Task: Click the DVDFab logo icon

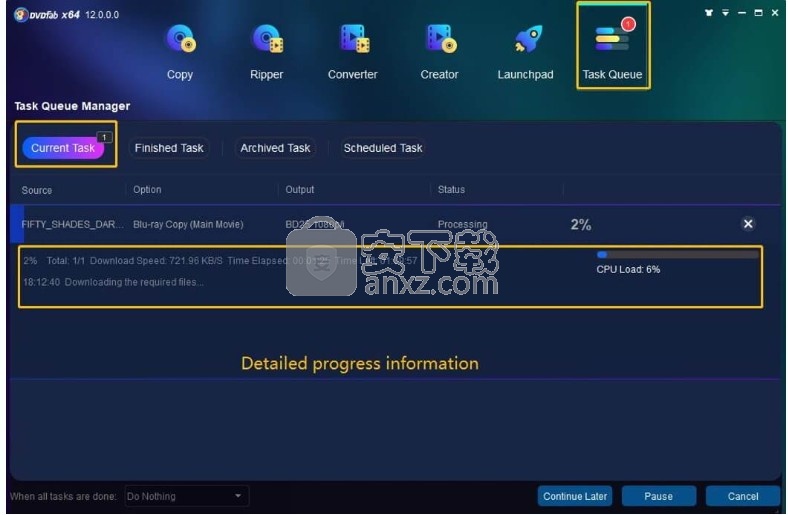Action: [x=21, y=15]
